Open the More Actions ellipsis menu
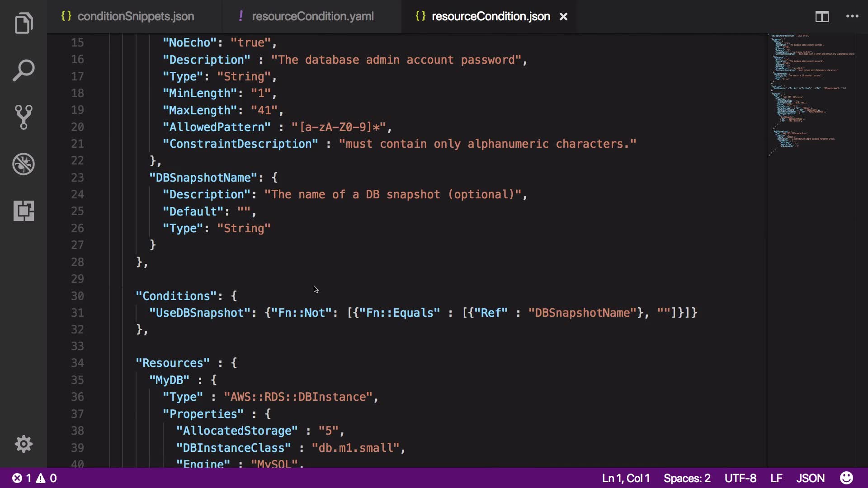Screen dimensions: 868x488 852,16
